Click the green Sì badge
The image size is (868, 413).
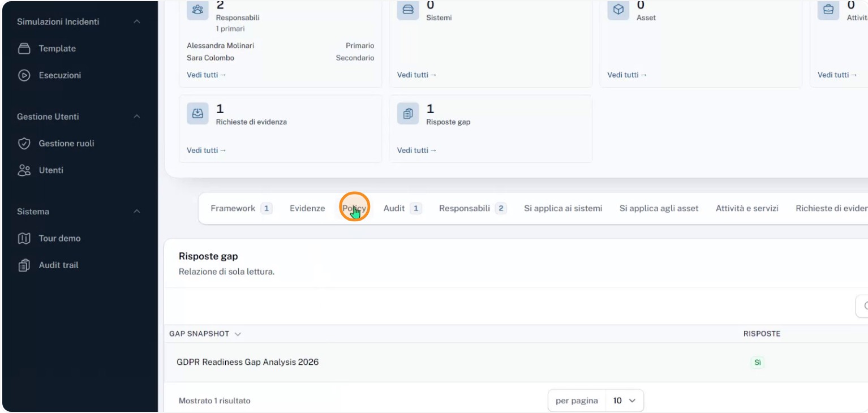(757, 363)
